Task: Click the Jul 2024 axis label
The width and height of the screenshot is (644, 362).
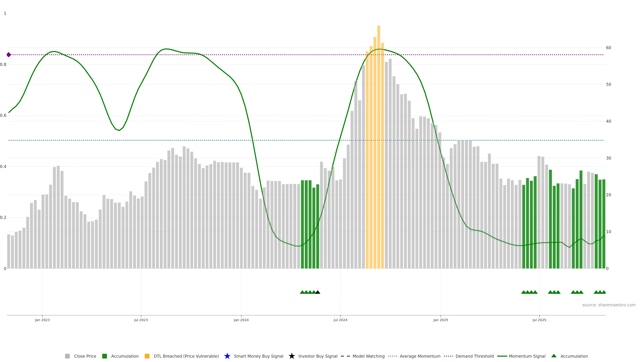Action: pyautogui.click(x=340, y=320)
